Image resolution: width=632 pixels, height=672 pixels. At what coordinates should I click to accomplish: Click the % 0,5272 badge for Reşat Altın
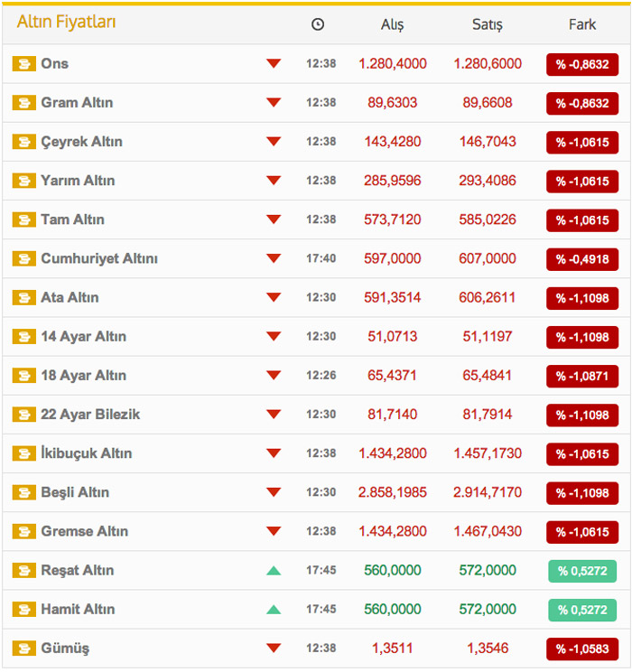coord(582,571)
